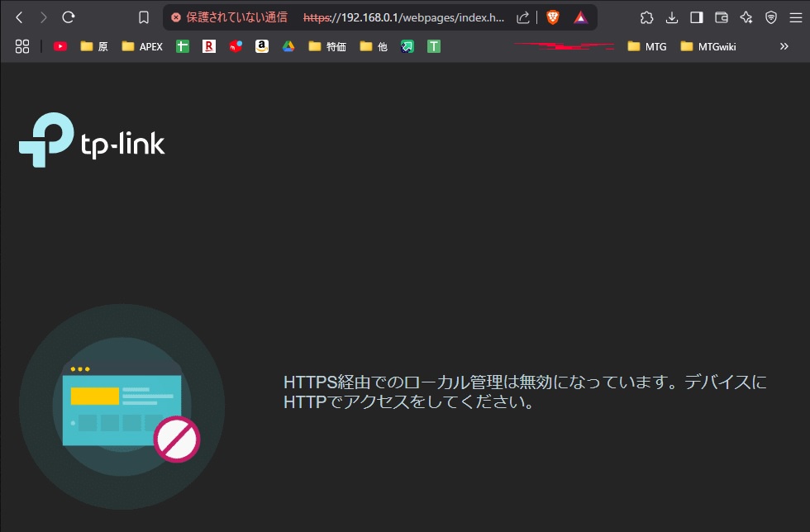Show the downloads panel
The width and height of the screenshot is (810, 532).
pyautogui.click(x=671, y=17)
